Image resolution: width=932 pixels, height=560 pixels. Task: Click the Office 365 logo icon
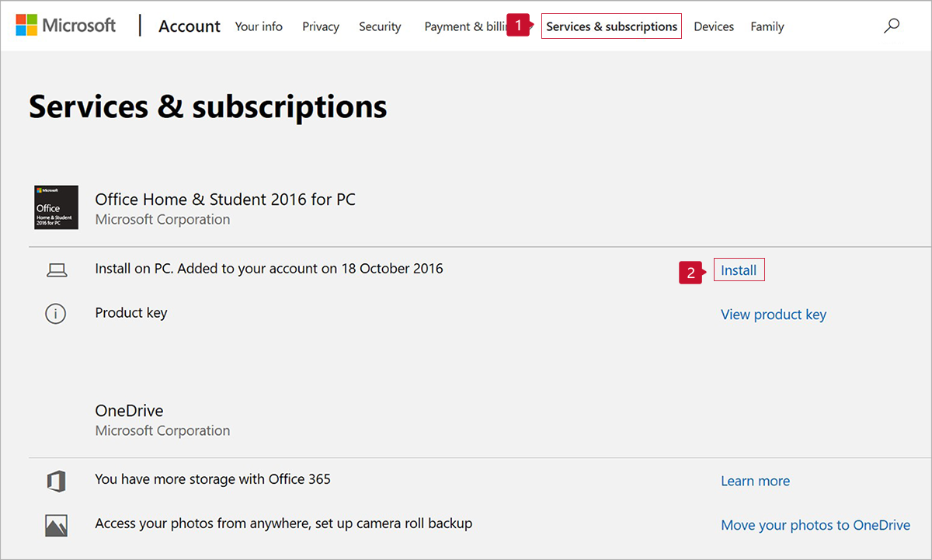point(56,481)
